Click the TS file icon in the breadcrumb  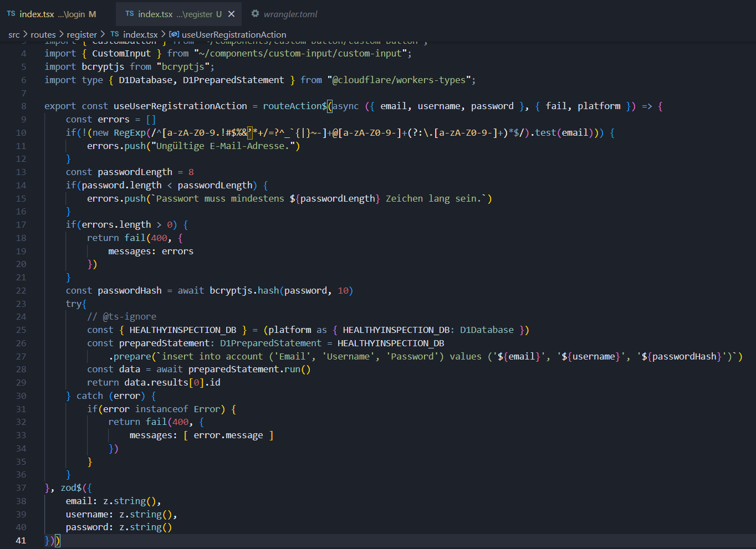[115, 34]
